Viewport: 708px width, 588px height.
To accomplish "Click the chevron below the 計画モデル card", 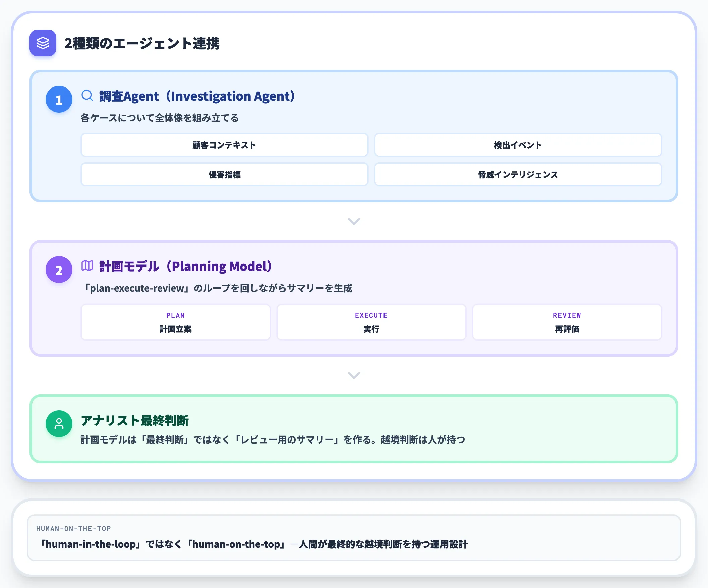I will 354,375.
